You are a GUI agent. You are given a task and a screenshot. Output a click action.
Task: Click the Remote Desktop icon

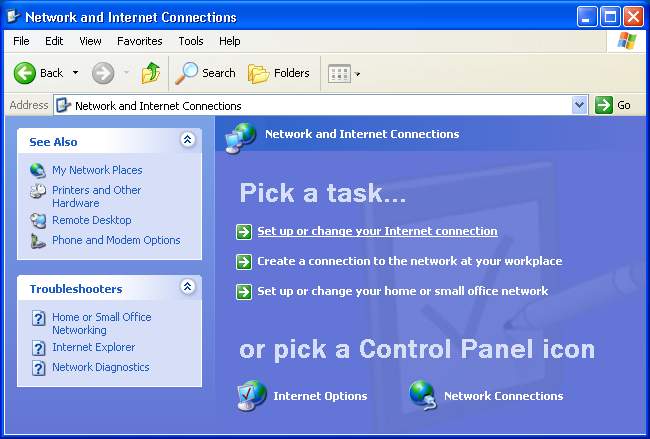pos(38,221)
